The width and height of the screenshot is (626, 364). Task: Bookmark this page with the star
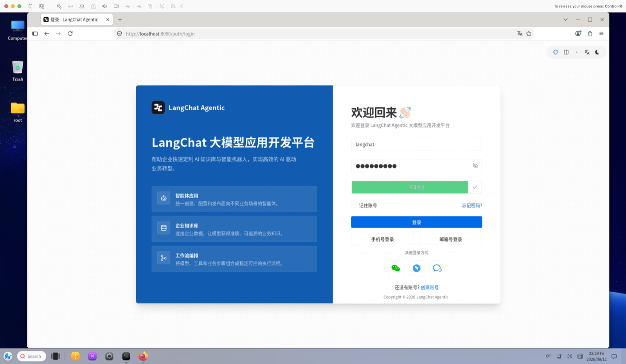coord(529,34)
